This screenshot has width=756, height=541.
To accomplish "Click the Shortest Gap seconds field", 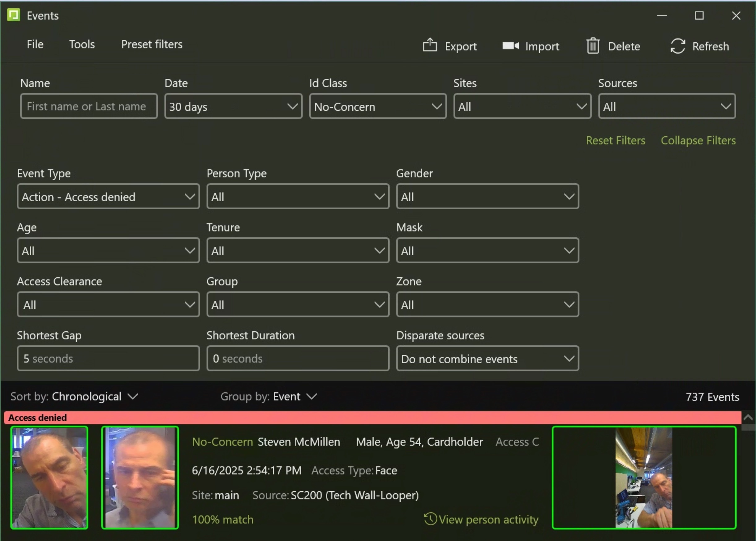I will (x=108, y=359).
